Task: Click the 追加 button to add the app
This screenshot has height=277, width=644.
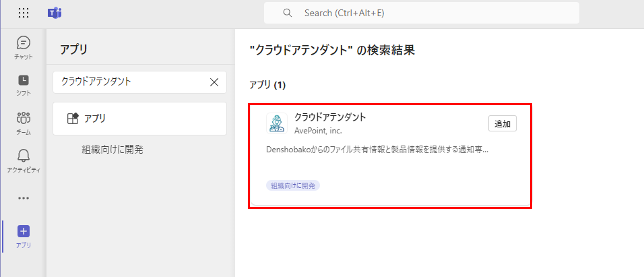Action: 503,124
